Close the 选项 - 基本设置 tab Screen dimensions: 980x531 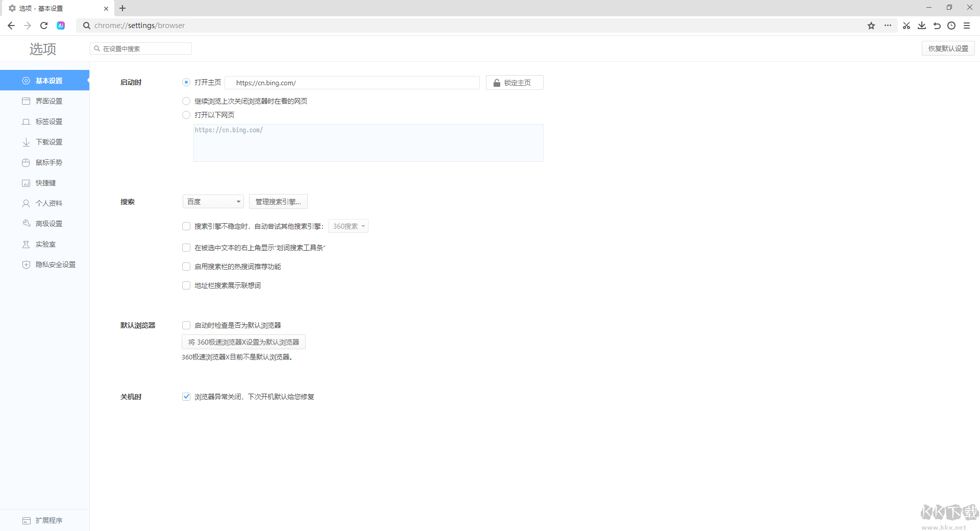click(x=106, y=9)
